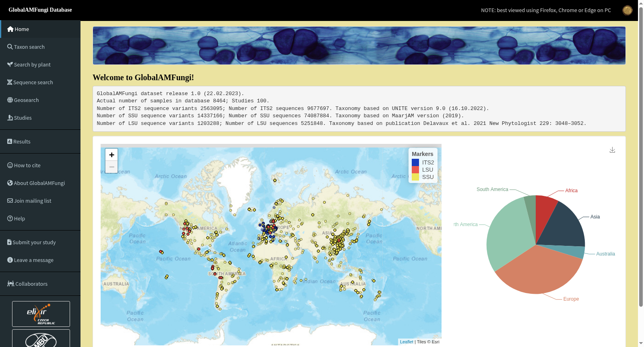Image resolution: width=644 pixels, height=347 pixels.
Task: Open Search by plant page
Action: click(x=40, y=64)
